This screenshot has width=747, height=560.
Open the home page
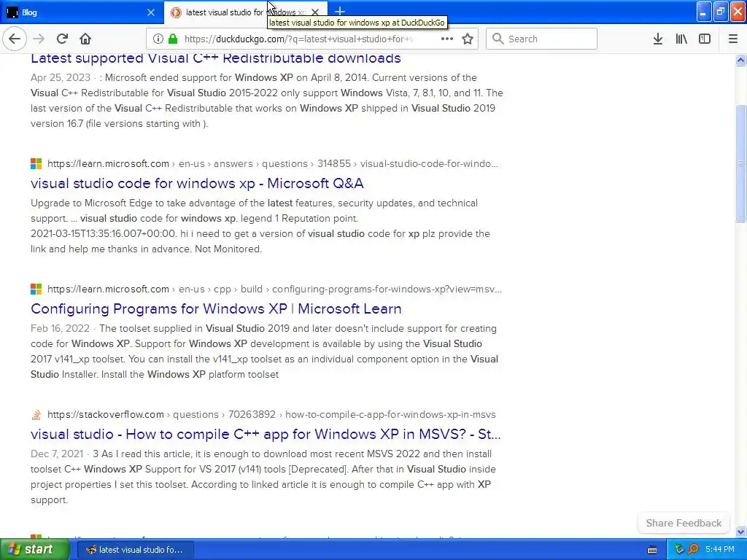click(x=85, y=39)
